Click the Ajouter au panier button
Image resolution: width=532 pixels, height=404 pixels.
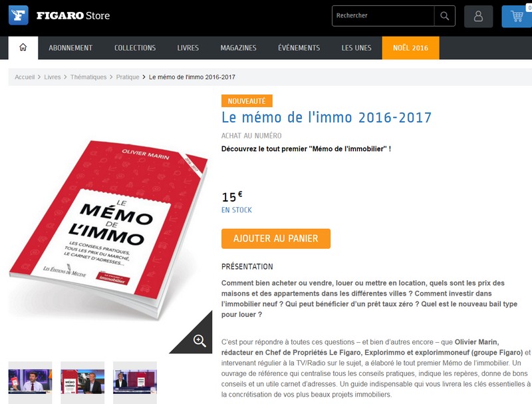pyautogui.click(x=276, y=239)
